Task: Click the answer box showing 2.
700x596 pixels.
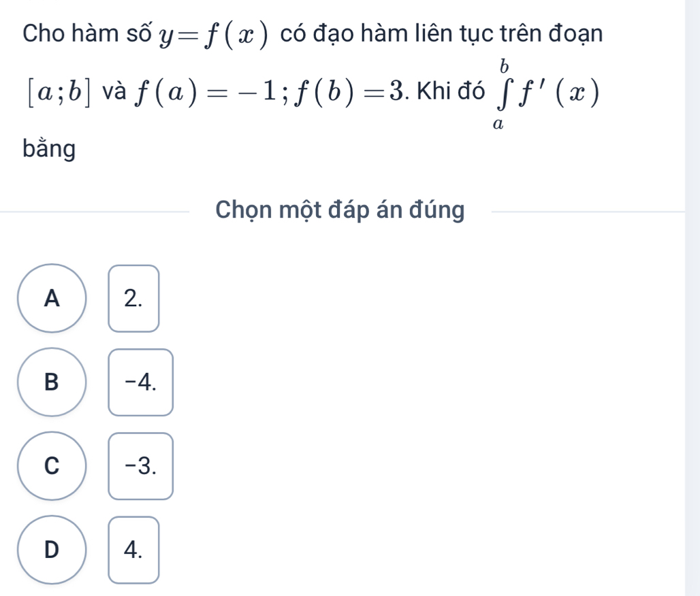Action: pos(134,299)
